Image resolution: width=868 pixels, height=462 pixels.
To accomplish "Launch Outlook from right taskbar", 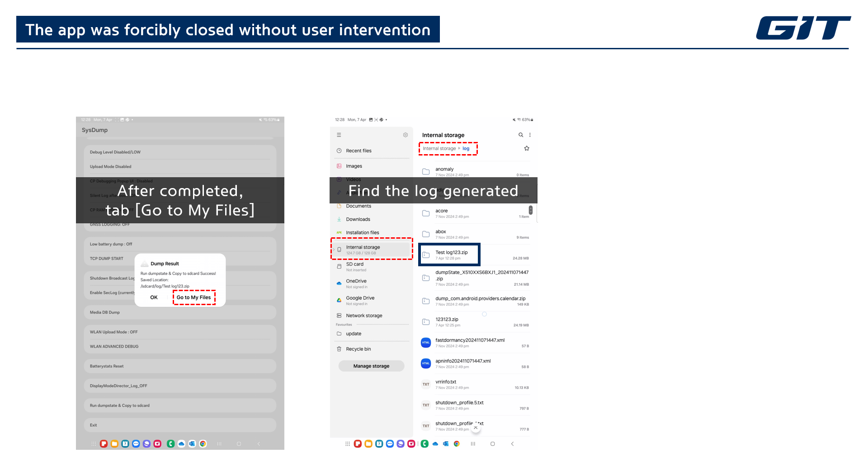I will pyautogui.click(x=446, y=444).
